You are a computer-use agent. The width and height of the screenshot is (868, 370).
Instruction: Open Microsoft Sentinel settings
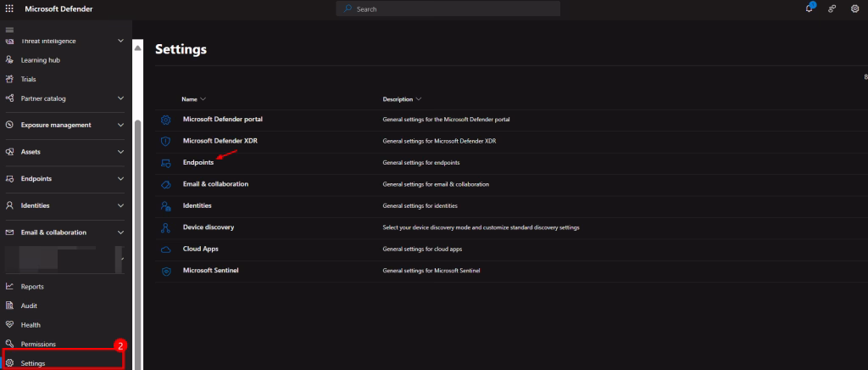(210, 271)
